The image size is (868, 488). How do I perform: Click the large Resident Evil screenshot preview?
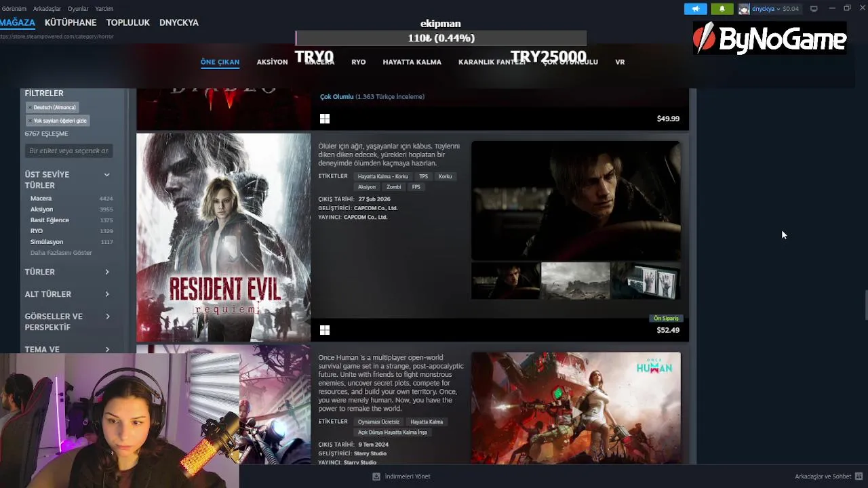click(576, 201)
